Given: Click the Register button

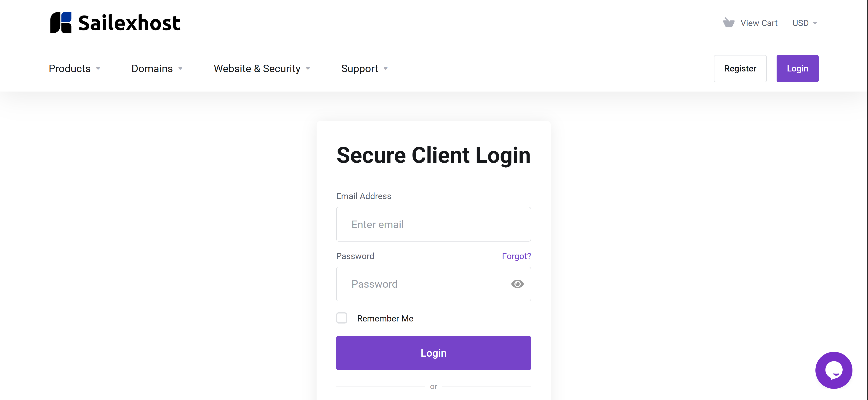Looking at the screenshot, I should 740,69.
